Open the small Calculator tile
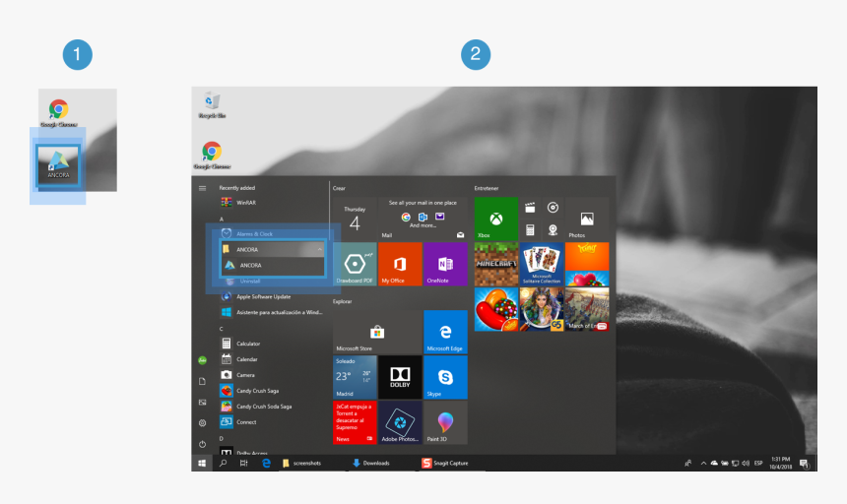The height and width of the screenshot is (504, 847). (x=530, y=230)
